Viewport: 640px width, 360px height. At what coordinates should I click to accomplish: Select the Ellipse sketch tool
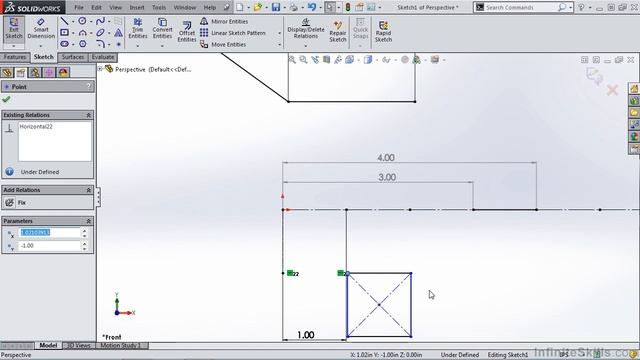100,33
